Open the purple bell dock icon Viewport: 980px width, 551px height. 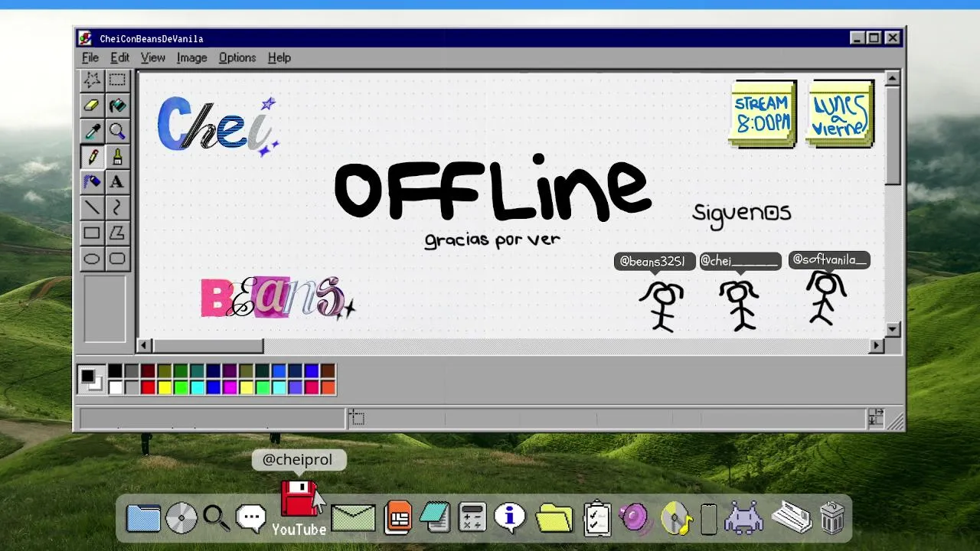[x=634, y=518]
